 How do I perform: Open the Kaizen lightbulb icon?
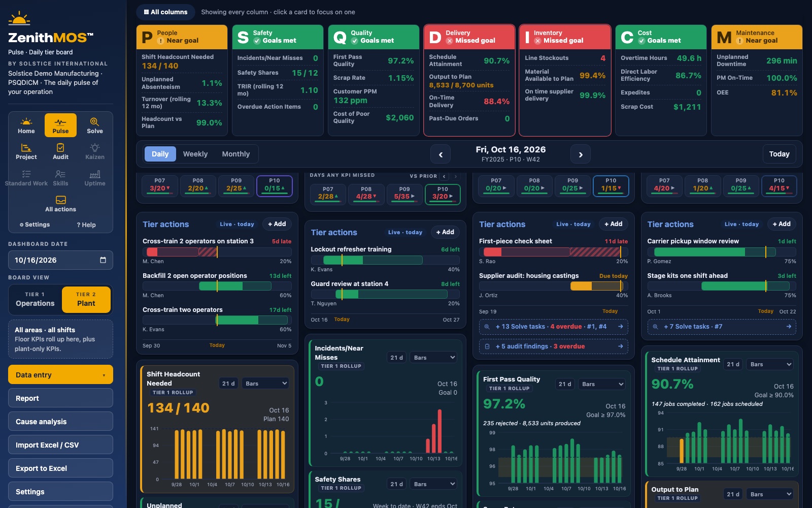(95, 151)
